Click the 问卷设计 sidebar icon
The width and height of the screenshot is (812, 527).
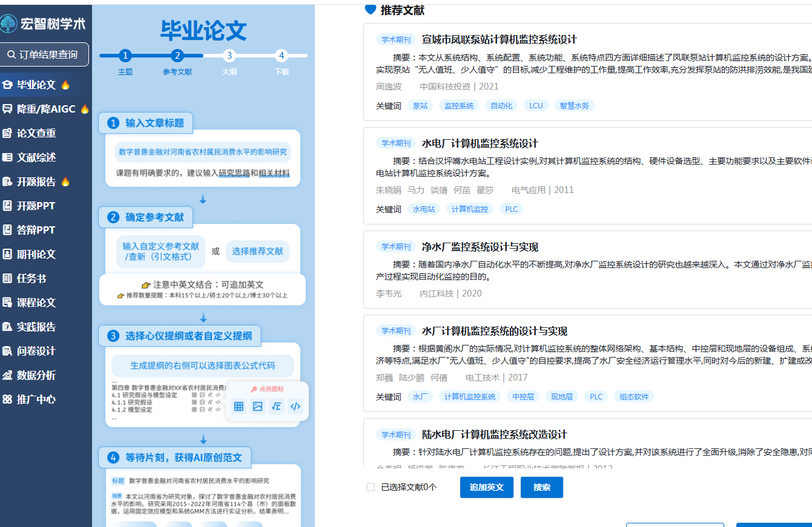tap(8, 350)
